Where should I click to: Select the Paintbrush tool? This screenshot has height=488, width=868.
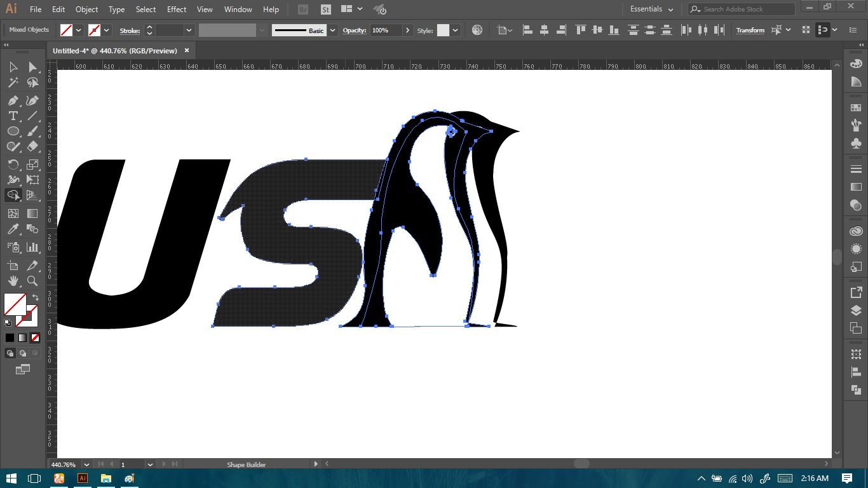click(x=32, y=131)
